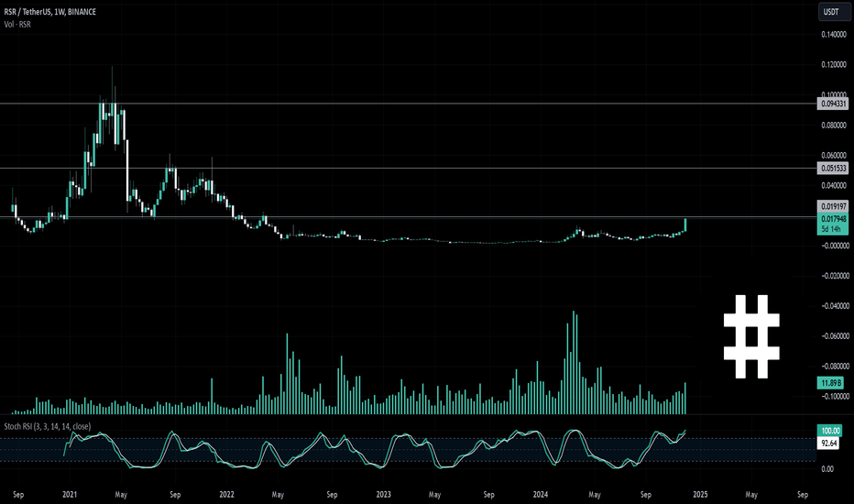Image resolution: width=854 pixels, height=504 pixels.
Task: Open the USDT currency selector
Action: coord(834,12)
